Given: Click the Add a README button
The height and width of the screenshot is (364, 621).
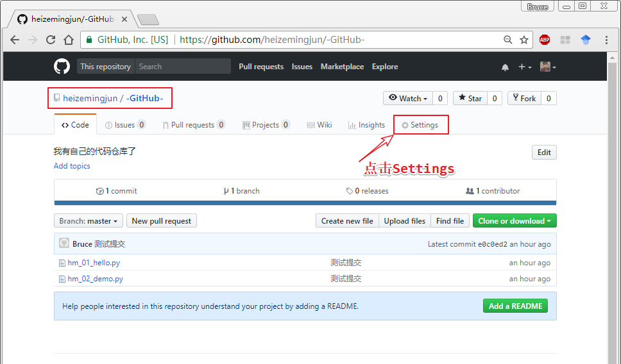Looking at the screenshot, I should pyautogui.click(x=515, y=306).
